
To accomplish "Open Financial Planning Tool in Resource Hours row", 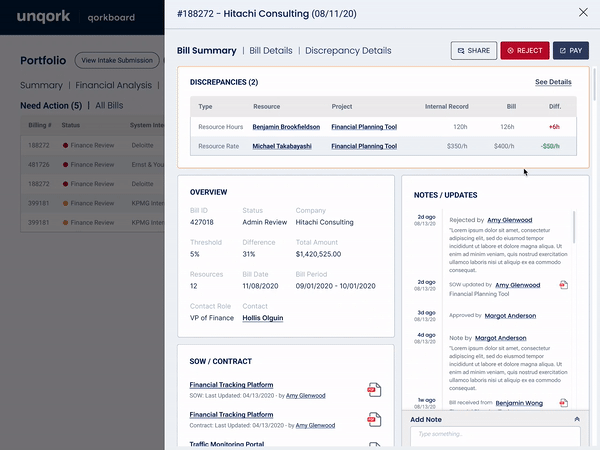I will (364, 127).
